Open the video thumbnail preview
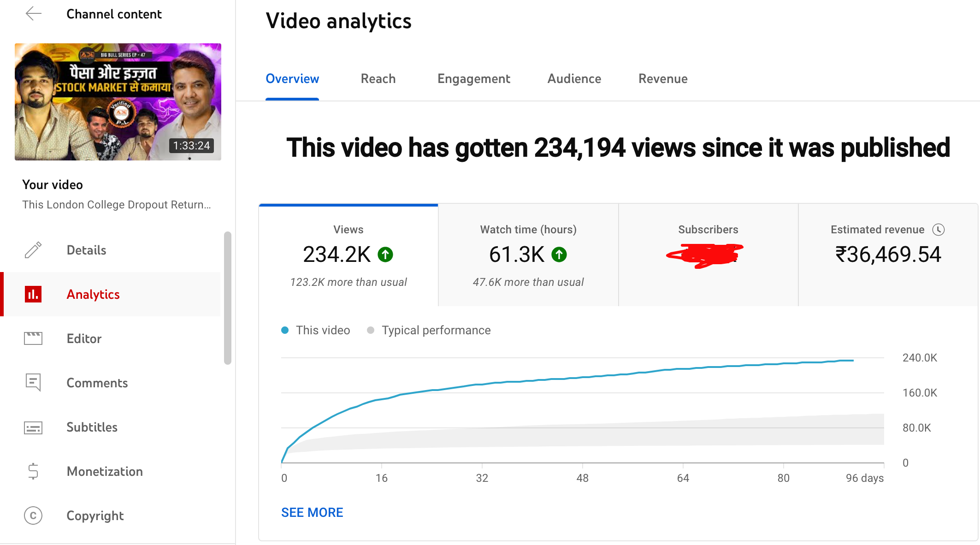 click(118, 101)
